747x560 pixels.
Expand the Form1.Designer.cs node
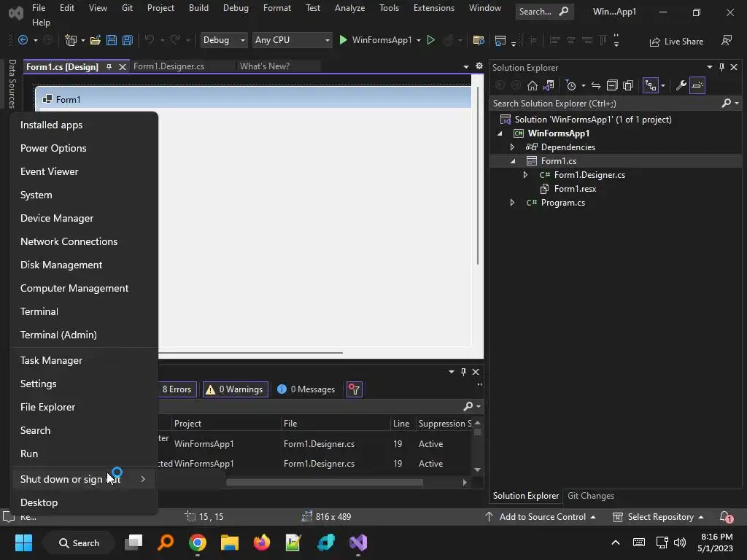click(525, 175)
